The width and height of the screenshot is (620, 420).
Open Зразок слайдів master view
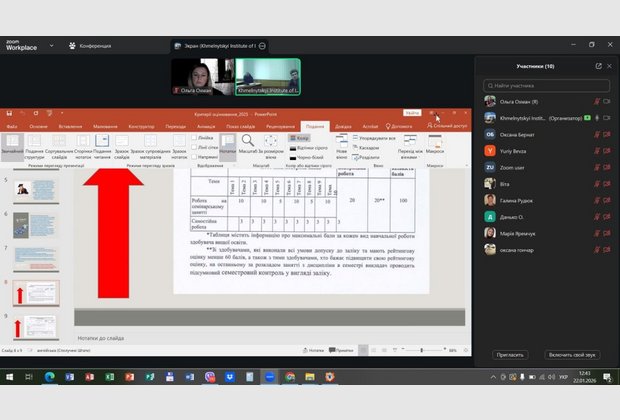[122, 147]
